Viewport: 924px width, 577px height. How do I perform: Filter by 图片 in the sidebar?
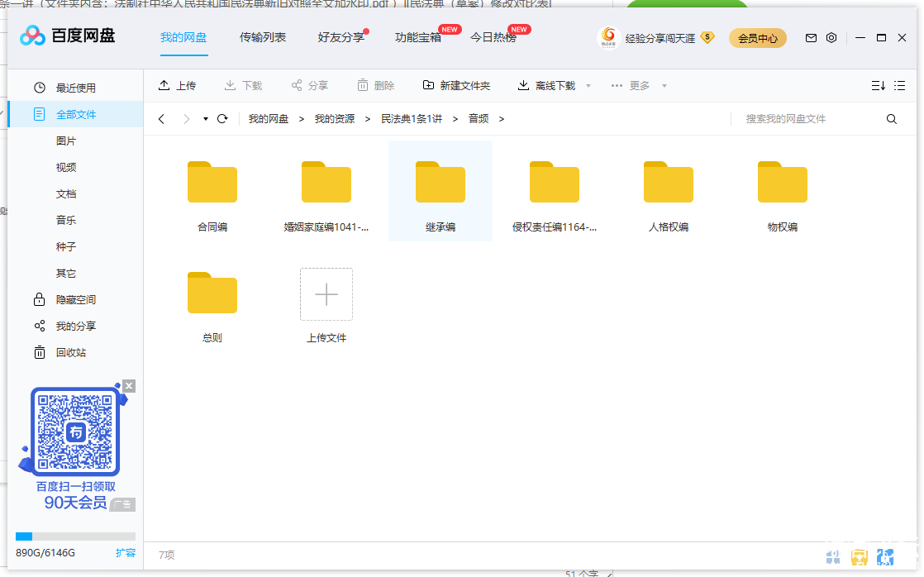click(66, 141)
